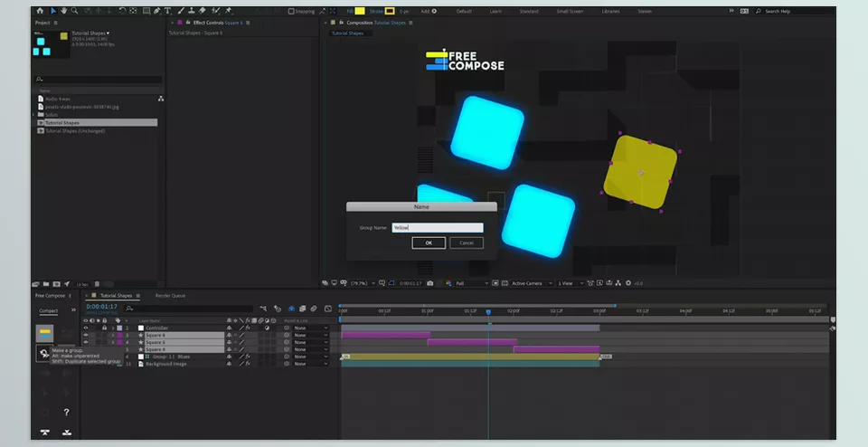This screenshot has height=447, width=868.
Task: Click the Project flowchart icon beside Audio 4.wav
Action: 161,99
